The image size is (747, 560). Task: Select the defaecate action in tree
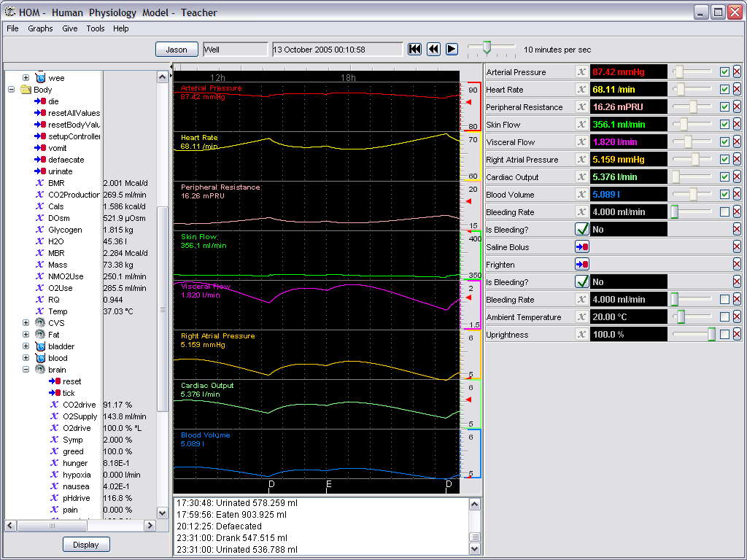tap(66, 160)
